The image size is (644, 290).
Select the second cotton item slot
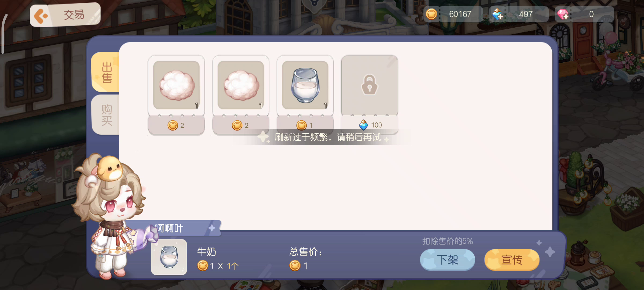(241, 85)
